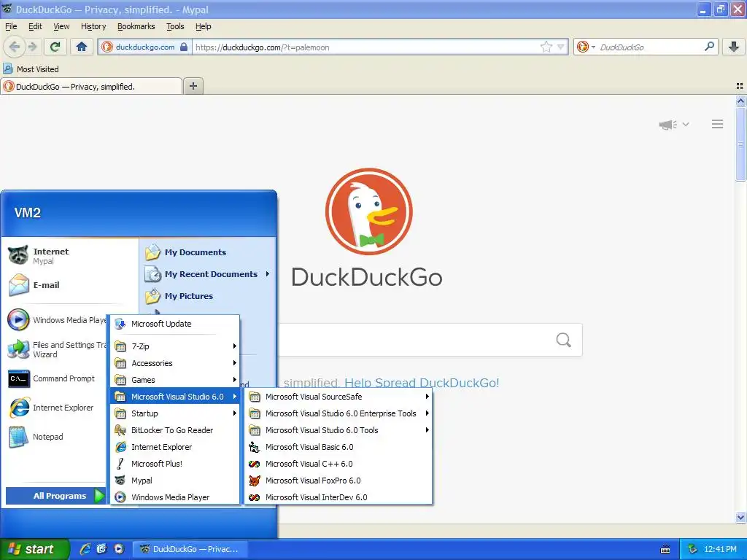Click the DuckDuckGo duck logo

click(368, 211)
